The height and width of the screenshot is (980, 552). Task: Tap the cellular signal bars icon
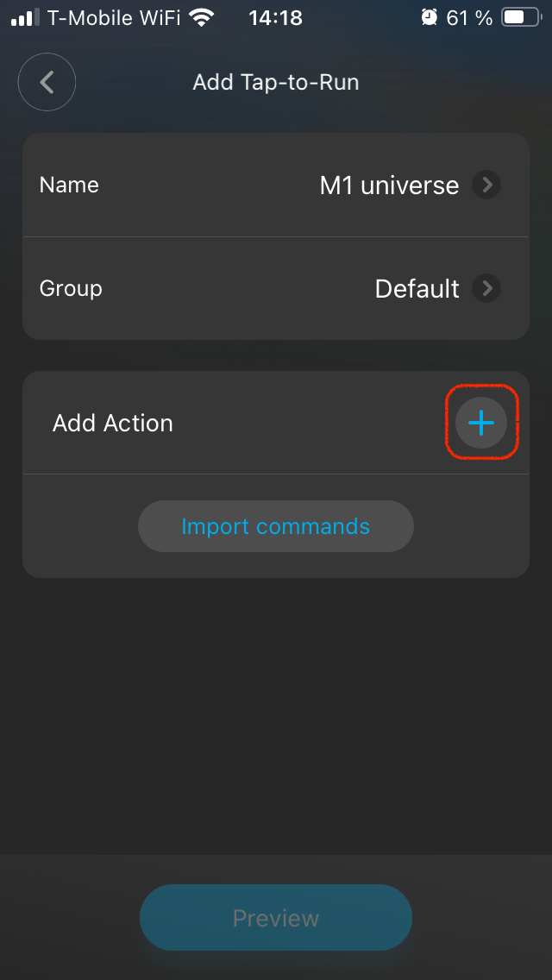pos(25,18)
